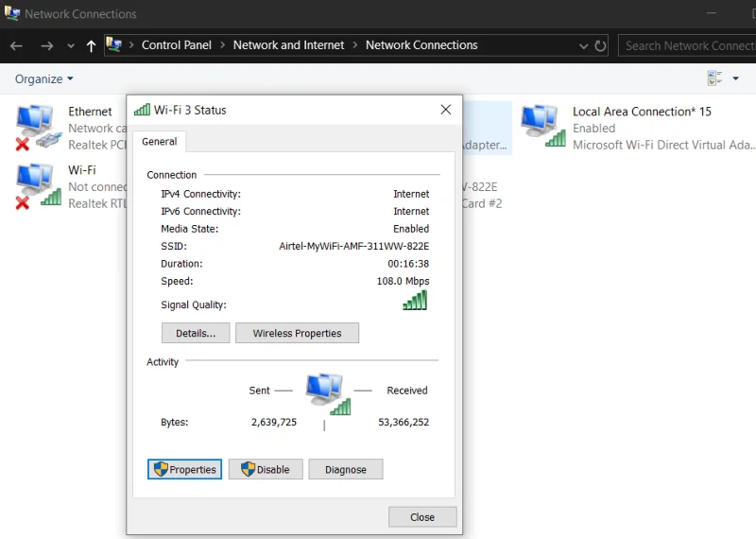The image size is (756, 539).
Task: Click the Network Connections title bar icon
Action: (12, 13)
